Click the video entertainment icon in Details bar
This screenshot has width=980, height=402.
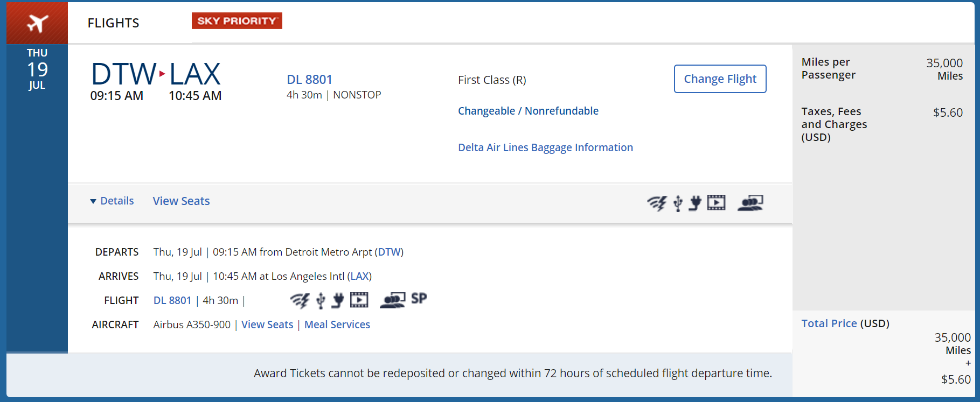pos(716,202)
